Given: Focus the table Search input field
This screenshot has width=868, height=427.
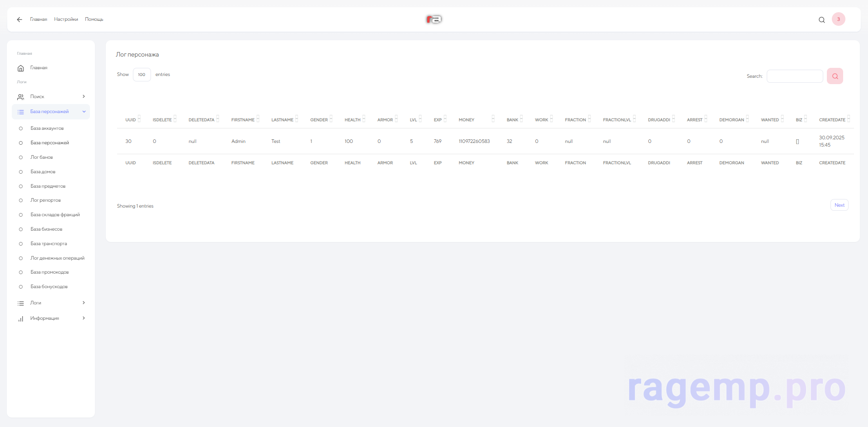Looking at the screenshot, I should pyautogui.click(x=794, y=76).
